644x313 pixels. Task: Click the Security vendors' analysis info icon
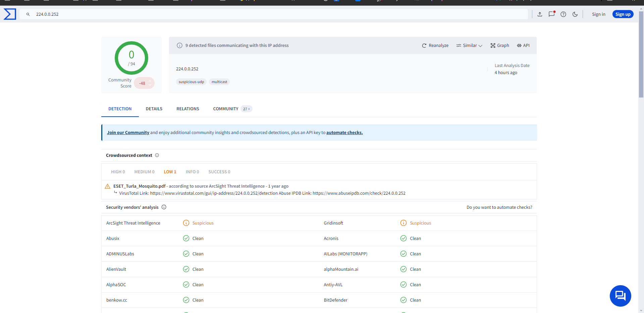164,207
